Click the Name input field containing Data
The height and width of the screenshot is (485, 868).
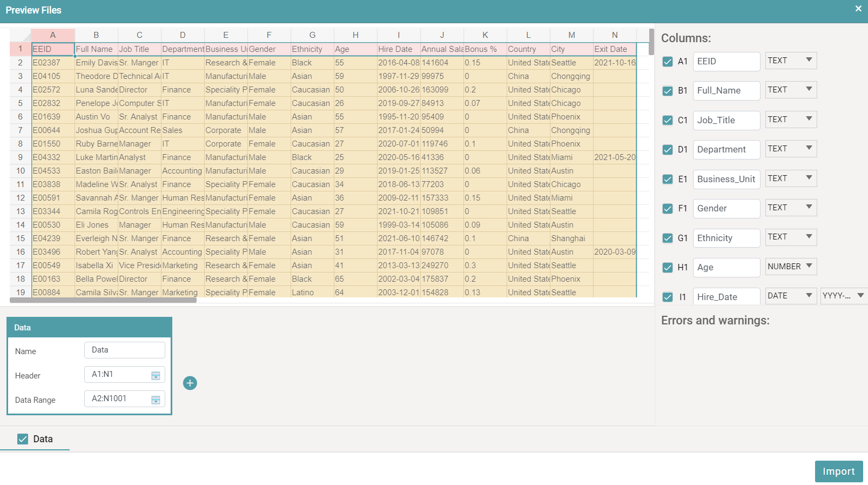(x=124, y=350)
